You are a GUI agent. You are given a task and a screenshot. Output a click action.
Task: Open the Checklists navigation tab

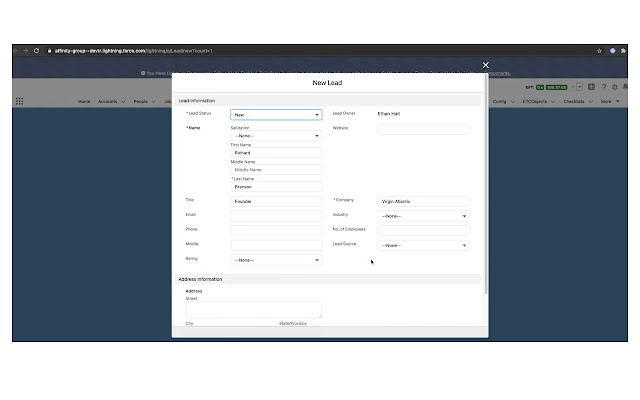click(575, 101)
